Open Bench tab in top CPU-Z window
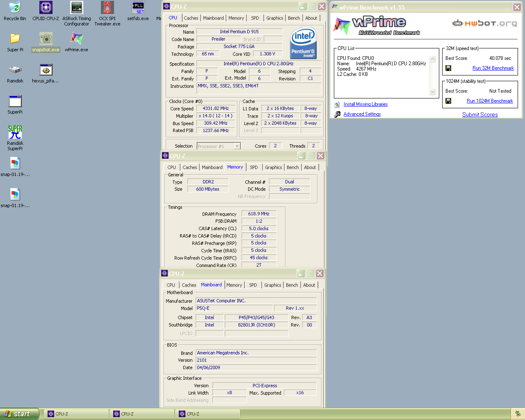Viewport: 525px width, 420px height. pyautogui.click(x=294, y=18)
